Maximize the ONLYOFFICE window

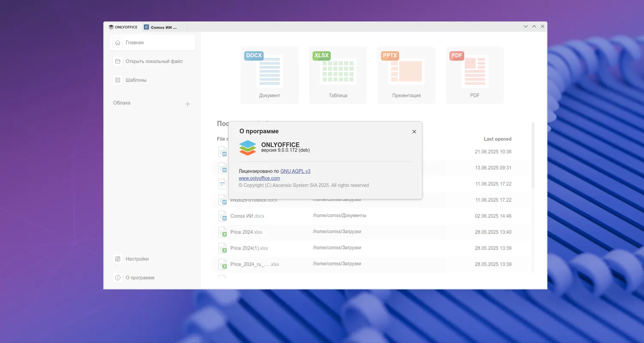(x=534, y=27)
